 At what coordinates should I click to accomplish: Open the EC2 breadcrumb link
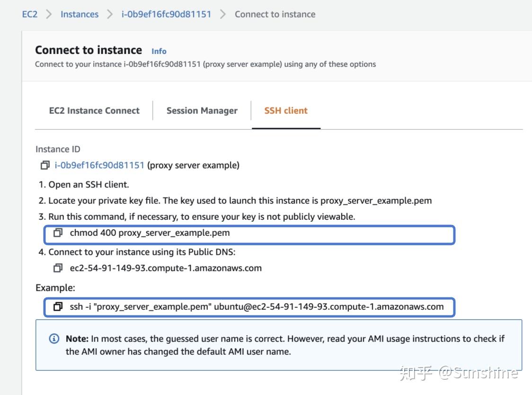pos(29,14)
